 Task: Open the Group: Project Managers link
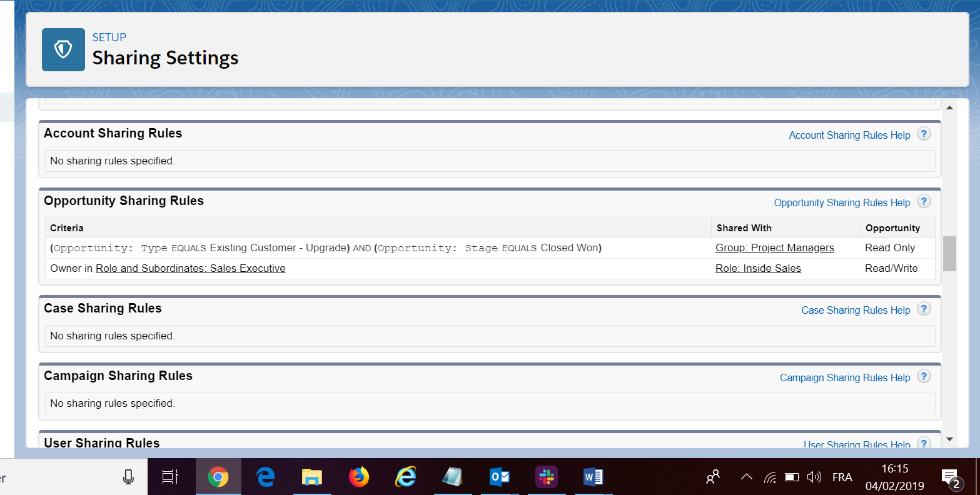click(775, 248)
